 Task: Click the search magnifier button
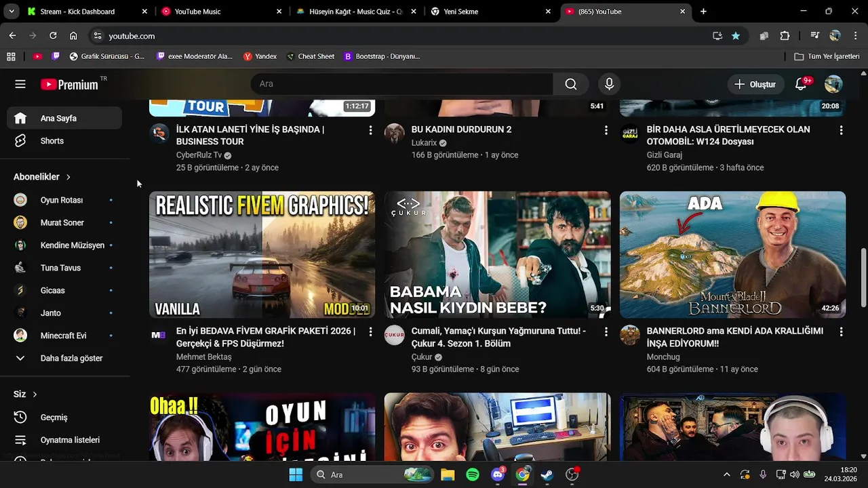[571, 84]
